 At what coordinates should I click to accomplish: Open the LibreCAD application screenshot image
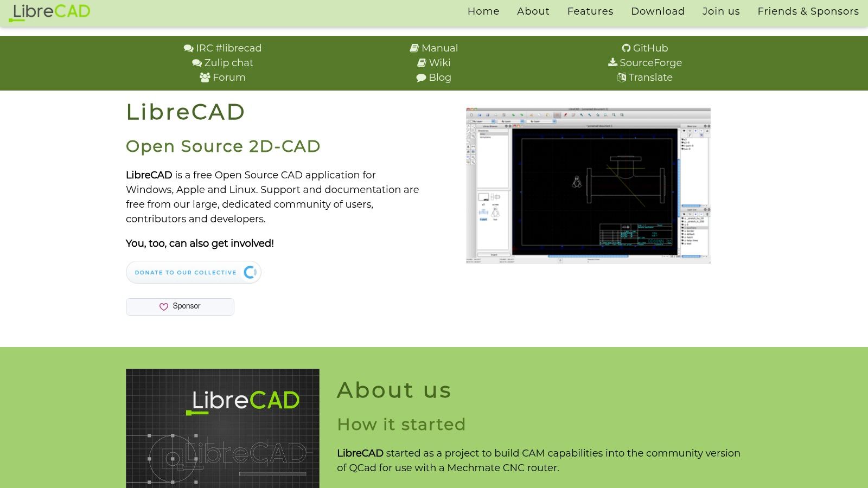588,185
